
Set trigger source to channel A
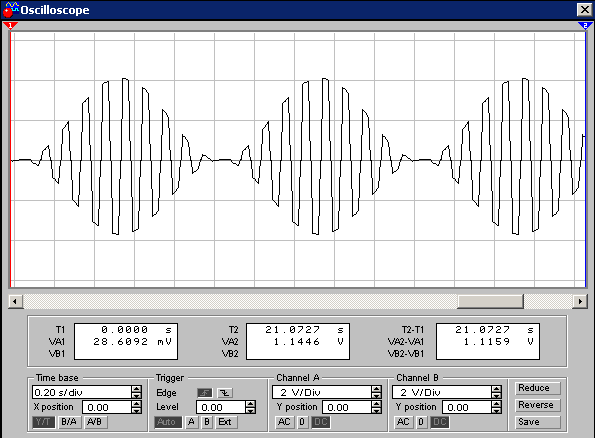191,422
